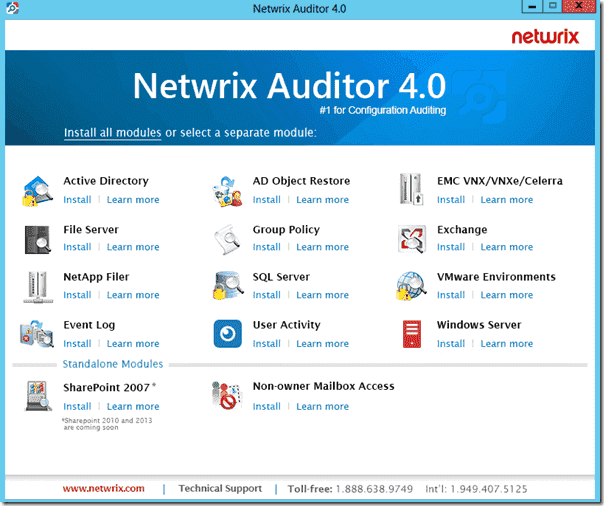Click the "#1 for Configuration Auditing" tagline
This screenshot has height=506, width=604.
(383, 111)
